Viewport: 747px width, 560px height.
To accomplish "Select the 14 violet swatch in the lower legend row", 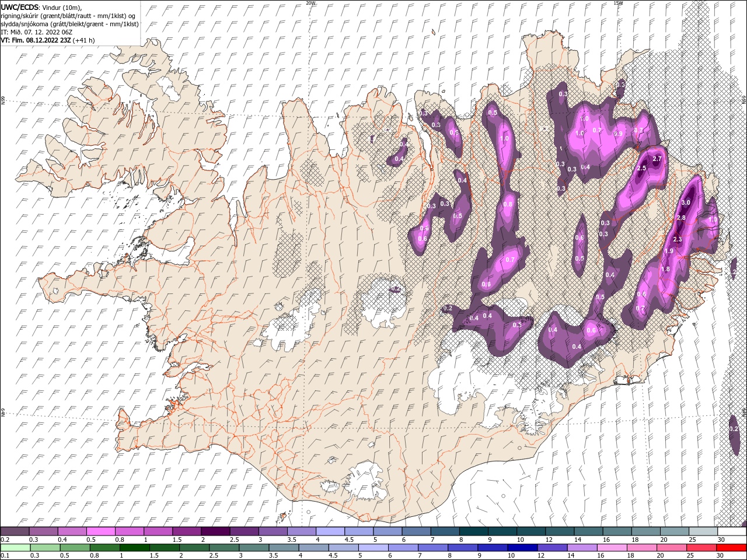I will (581, 547).
